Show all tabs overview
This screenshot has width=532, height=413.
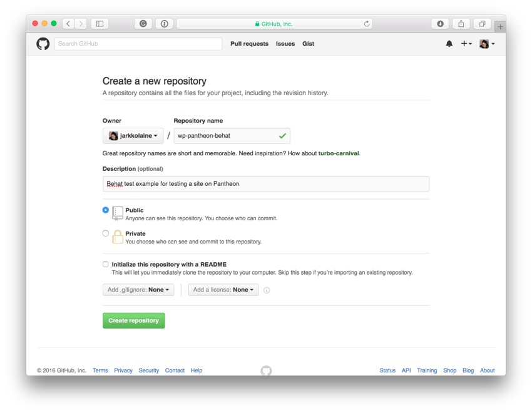click(482, 23)
